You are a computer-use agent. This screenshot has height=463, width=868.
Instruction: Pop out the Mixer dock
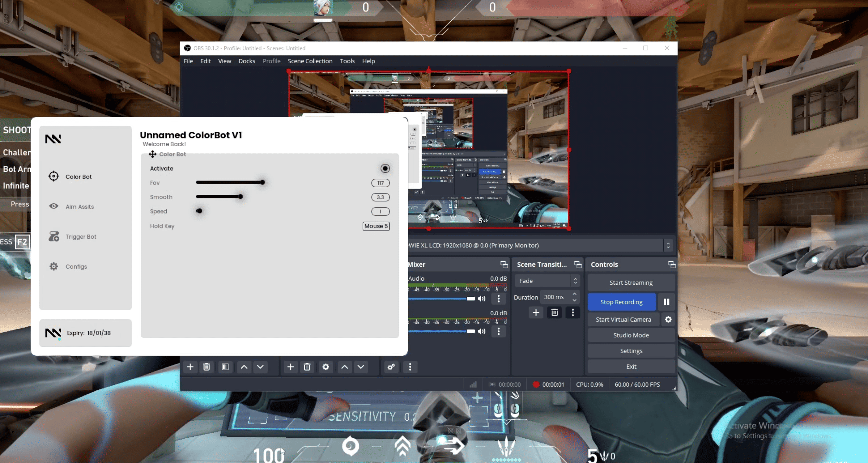(504, 265)
